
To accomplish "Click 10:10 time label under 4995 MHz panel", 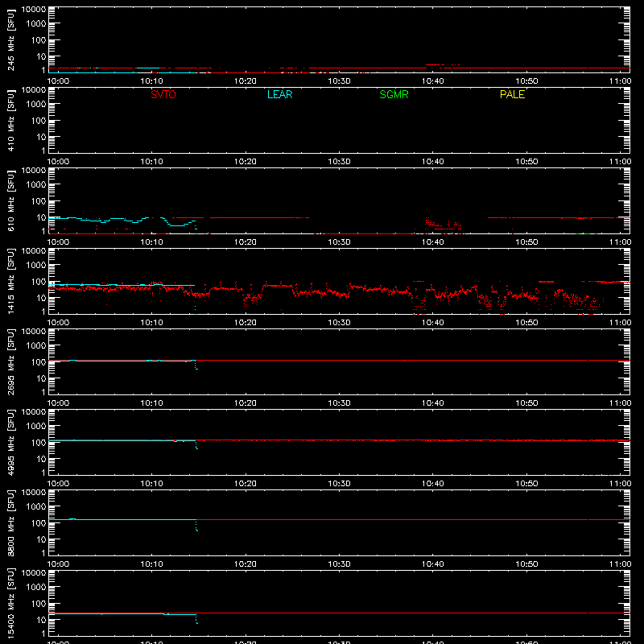I will (x=152, y=484).
